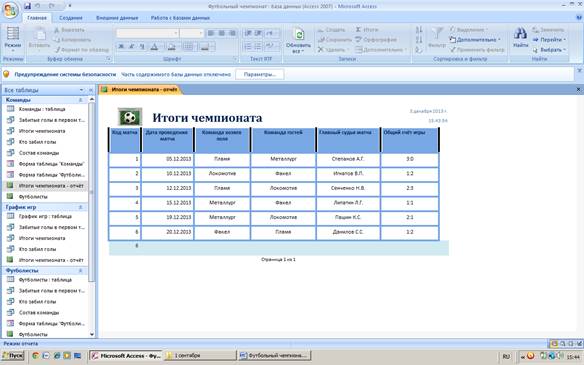The height and width of the screenshot is (365, 584).
Task: Open График игр : таблица
Action: pyautogui.click(x=45, y=216)
